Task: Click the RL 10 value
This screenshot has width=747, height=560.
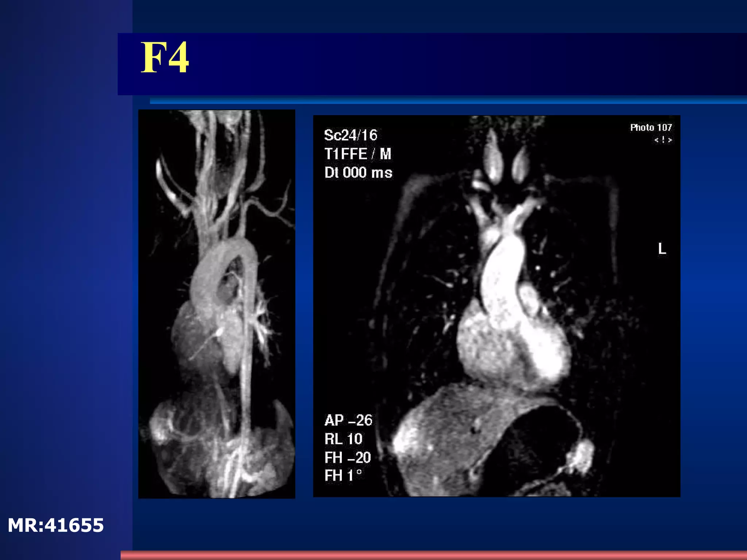Action: click(x=343, y=439)
